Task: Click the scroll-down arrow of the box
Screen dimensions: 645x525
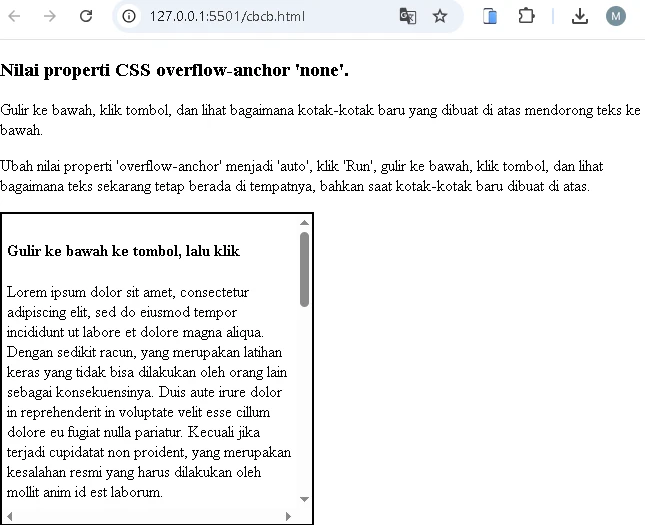Action: point(304,499)
